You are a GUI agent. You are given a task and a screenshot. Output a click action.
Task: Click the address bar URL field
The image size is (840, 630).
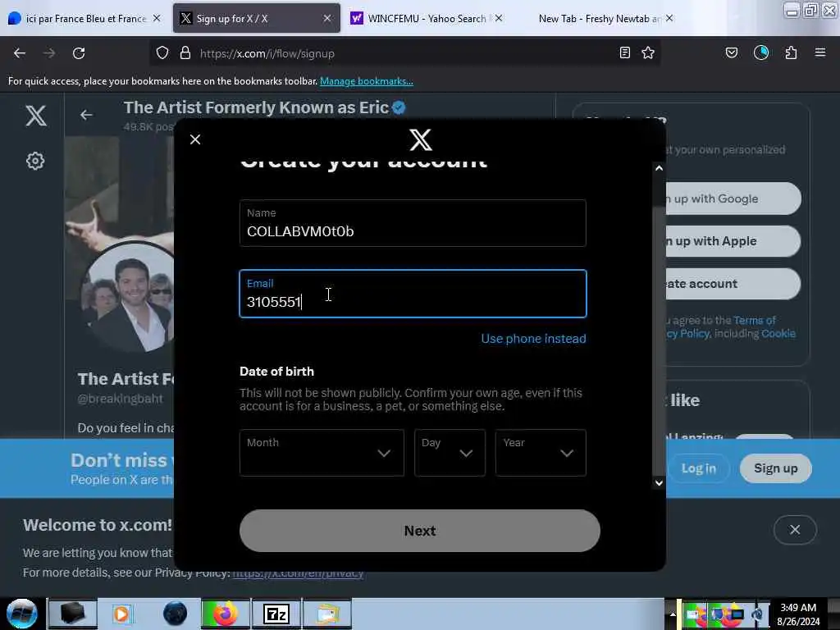point(404,53)
